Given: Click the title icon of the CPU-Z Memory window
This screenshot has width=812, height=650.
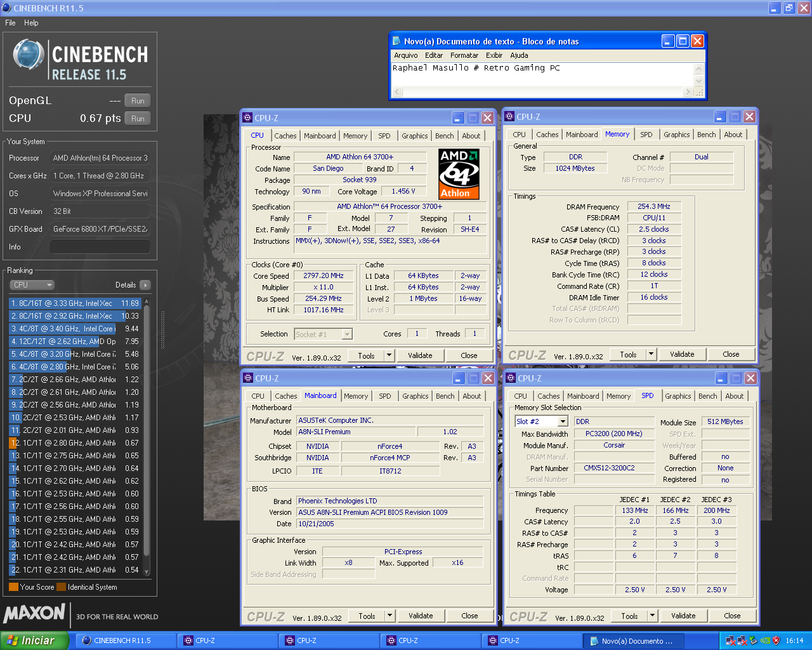Looking at the screenshot, I should tap(509, 117).
